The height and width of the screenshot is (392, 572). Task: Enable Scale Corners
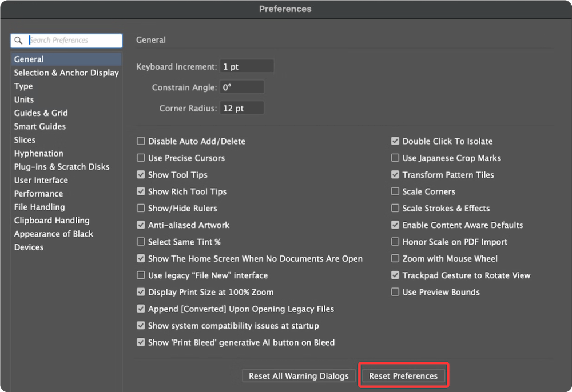pyautogui.click(x=395, y=191)
